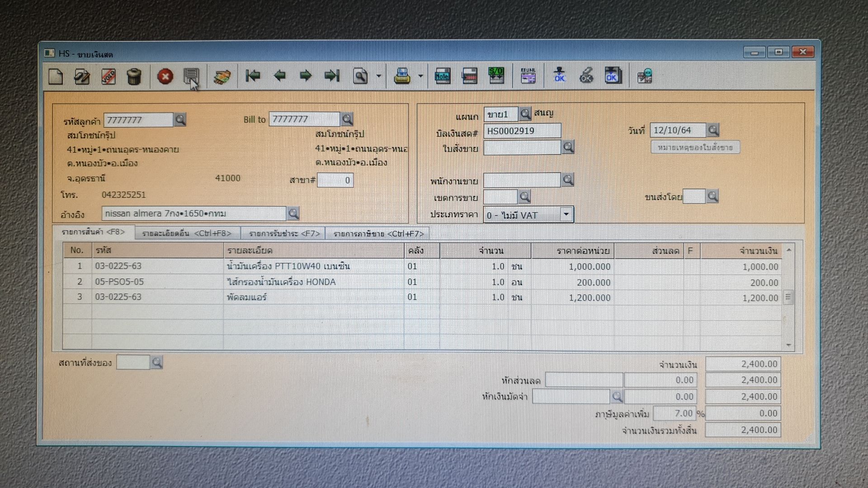This screenshot has height=488, width=868.
Task: Open salesperson (พนักงานขาย) lookup magnifier
Action: pyautogui.click(x=568, y=180)
